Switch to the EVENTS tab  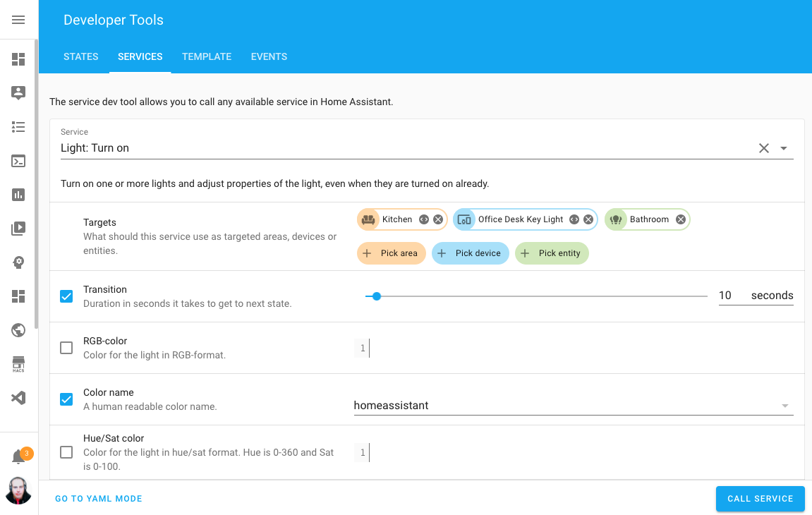(x=269, y=56)
